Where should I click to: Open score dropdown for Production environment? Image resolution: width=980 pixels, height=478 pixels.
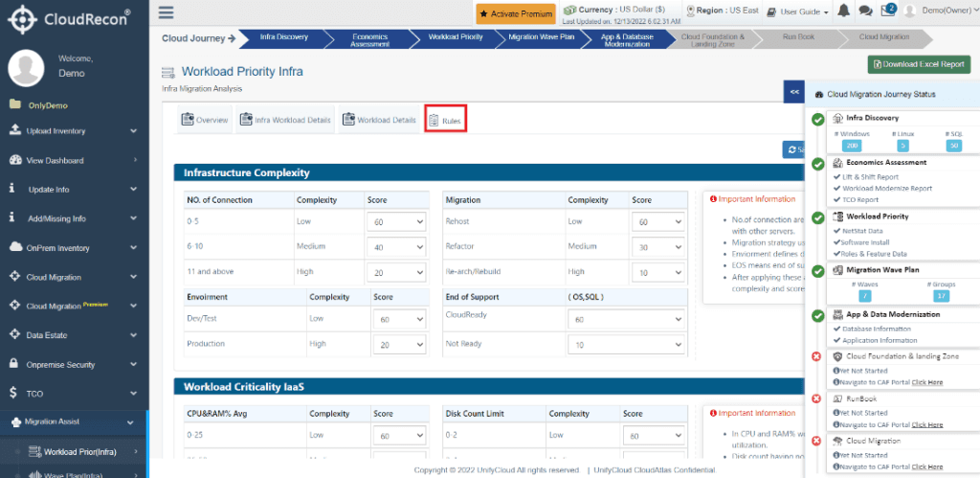point(400,346)
